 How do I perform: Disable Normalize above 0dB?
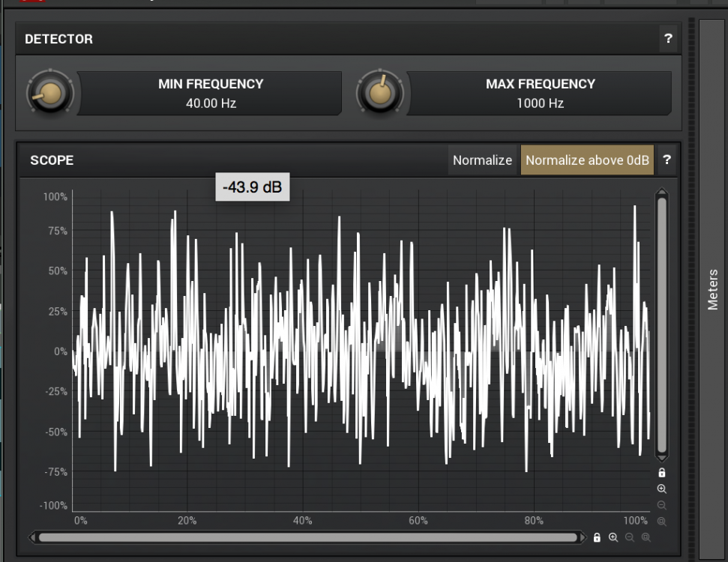tap(587, 160)
